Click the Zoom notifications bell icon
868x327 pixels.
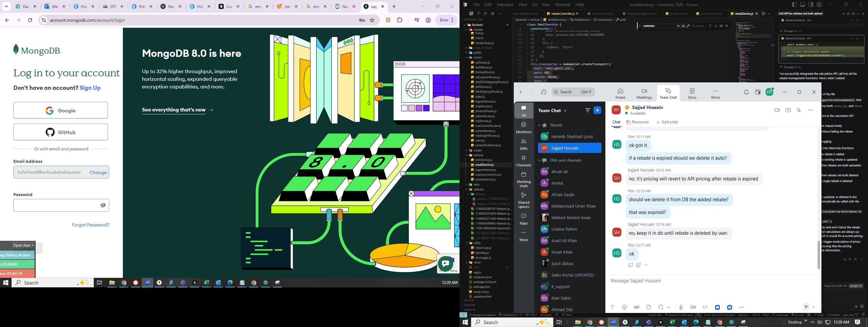[746, 92]
